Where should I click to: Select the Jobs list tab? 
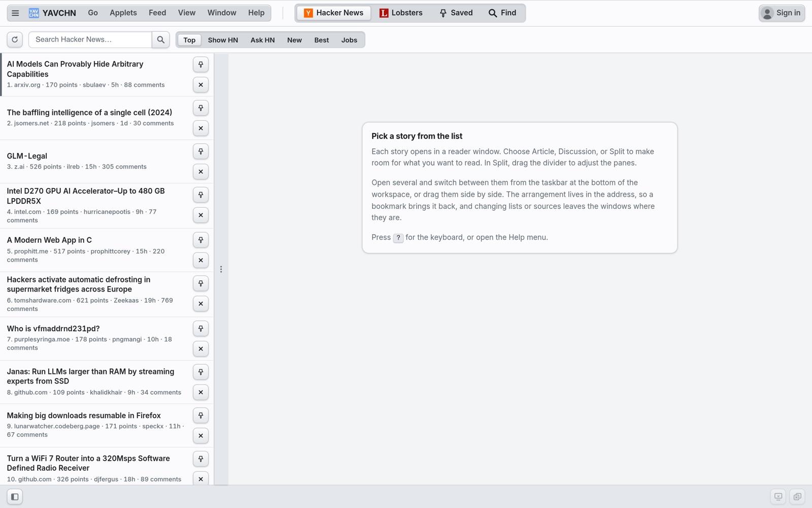point(349,40)
